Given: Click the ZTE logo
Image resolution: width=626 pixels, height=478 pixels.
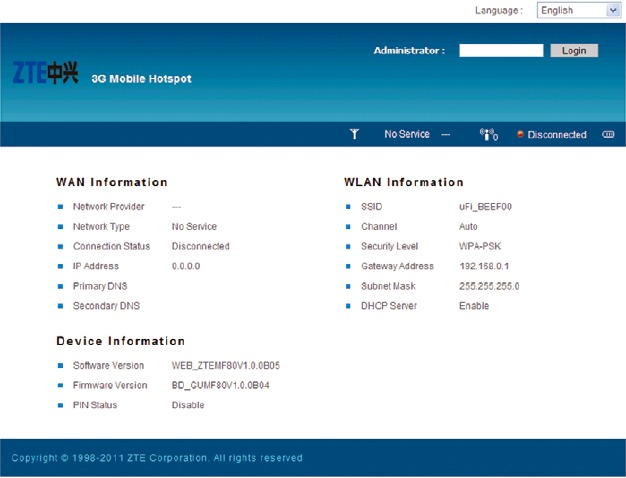Looking at the screenshot, I should 45,75.
